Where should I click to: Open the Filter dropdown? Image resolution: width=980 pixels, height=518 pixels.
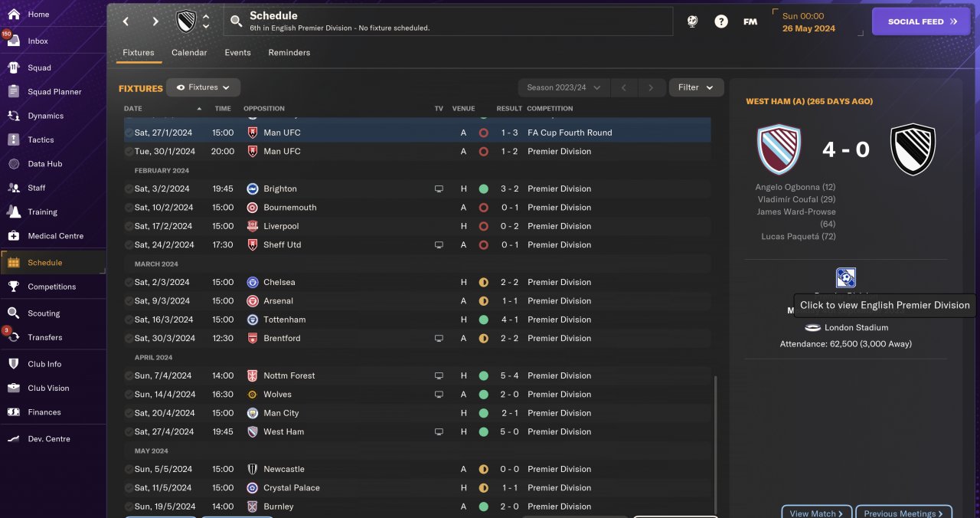coord(696,87)
